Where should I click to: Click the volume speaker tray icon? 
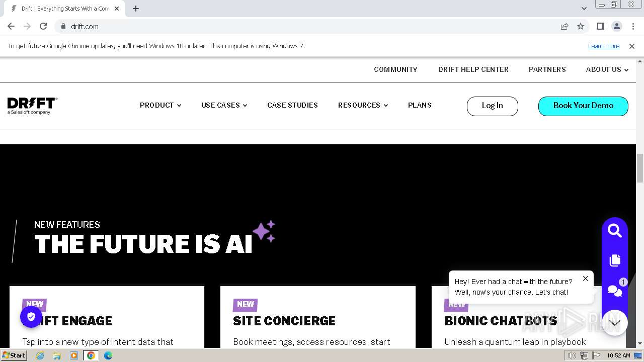click(x=572, y=355)
